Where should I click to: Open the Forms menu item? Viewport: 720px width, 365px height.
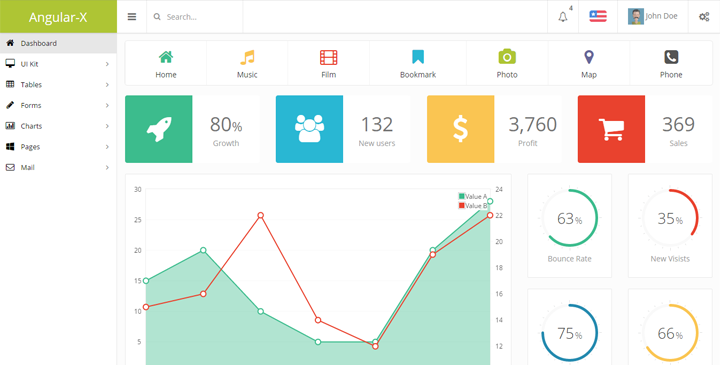coord(58,105)
